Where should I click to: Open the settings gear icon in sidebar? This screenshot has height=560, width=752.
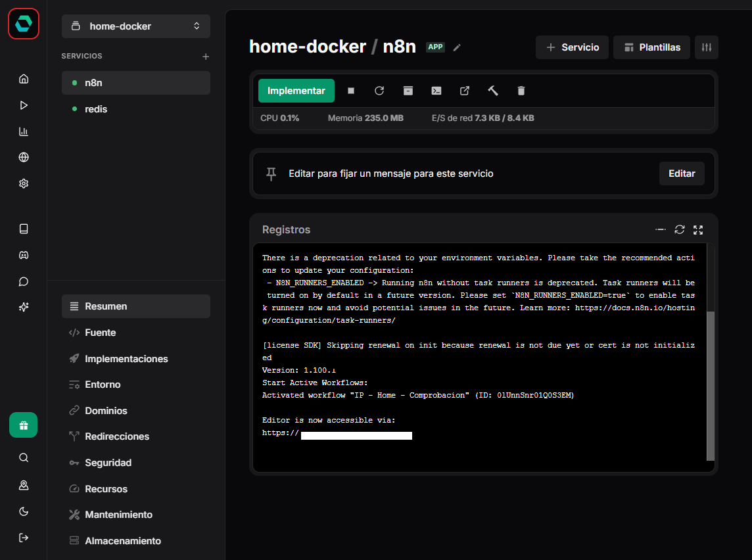coord(24,183)
